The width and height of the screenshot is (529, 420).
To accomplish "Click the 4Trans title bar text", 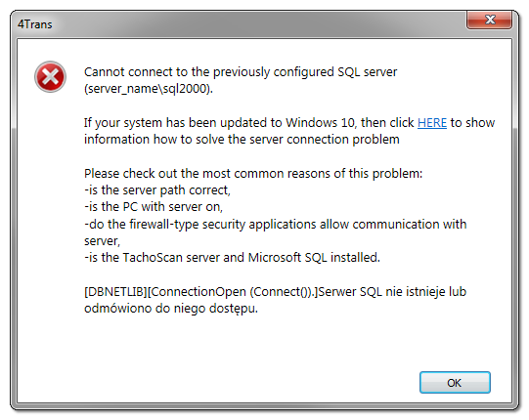I will click(x=35, y=24).
